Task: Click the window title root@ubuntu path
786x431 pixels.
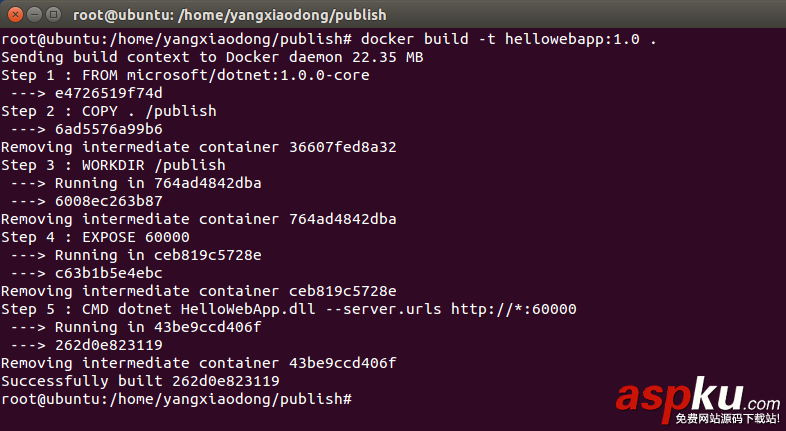Action: 230,15
